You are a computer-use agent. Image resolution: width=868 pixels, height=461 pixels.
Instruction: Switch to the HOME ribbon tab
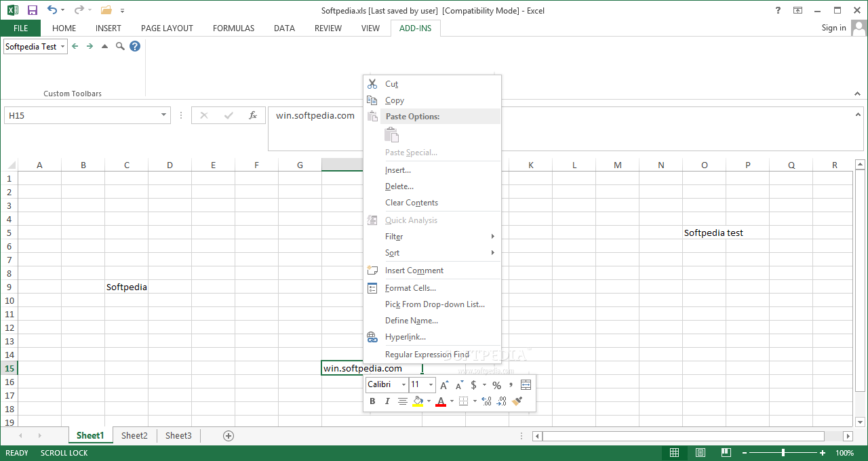point(64,28)
